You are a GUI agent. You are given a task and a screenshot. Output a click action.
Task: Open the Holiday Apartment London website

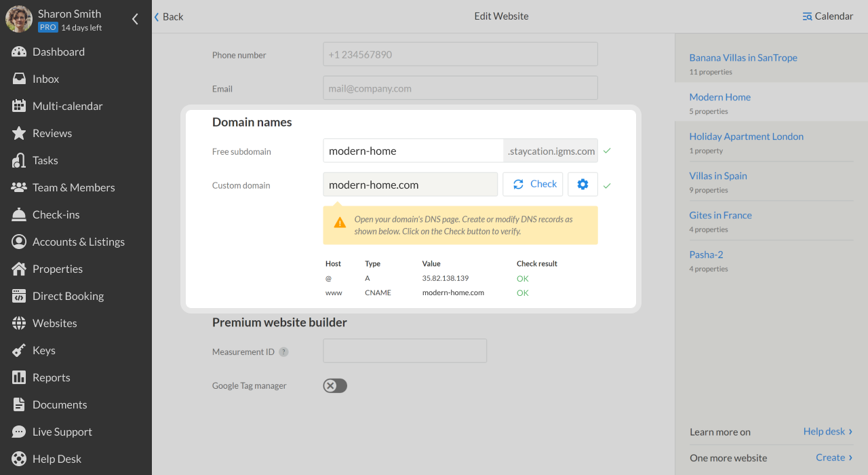[x=746, y=136]
